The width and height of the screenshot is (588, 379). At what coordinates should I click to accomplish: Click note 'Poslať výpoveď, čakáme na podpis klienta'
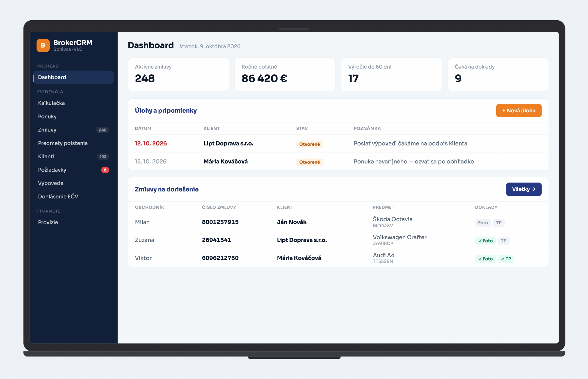(411, 144)
